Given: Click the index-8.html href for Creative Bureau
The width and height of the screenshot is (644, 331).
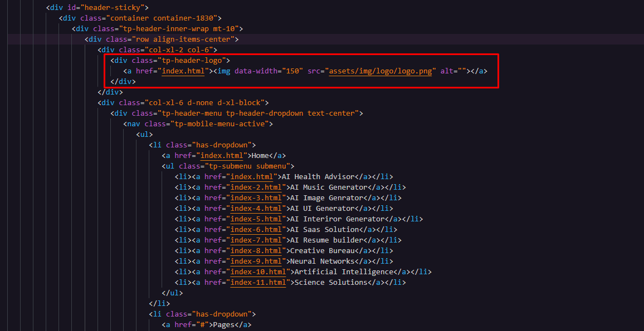Looking at the screenshot, I should [256, 251].
